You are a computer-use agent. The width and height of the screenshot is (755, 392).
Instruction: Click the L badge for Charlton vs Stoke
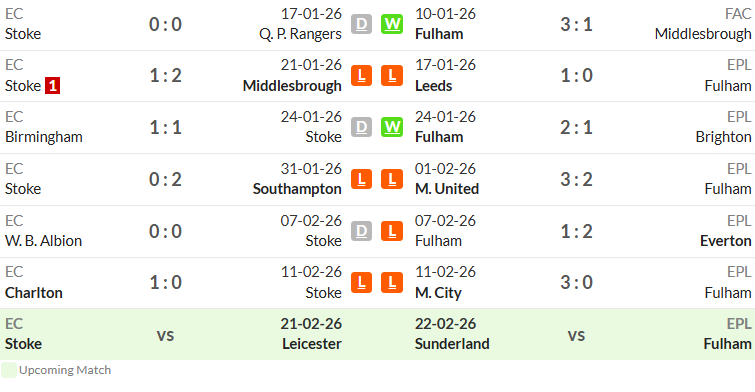point(362,282)
